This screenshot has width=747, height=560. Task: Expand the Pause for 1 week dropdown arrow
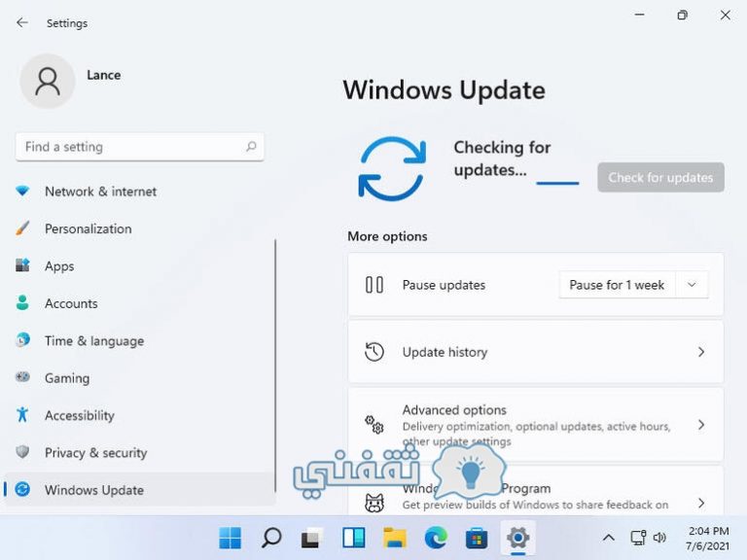(692, 285)
